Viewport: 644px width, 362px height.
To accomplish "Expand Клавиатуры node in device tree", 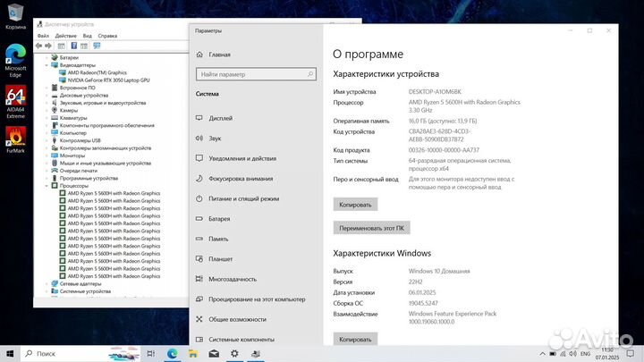I will (47, 118).
